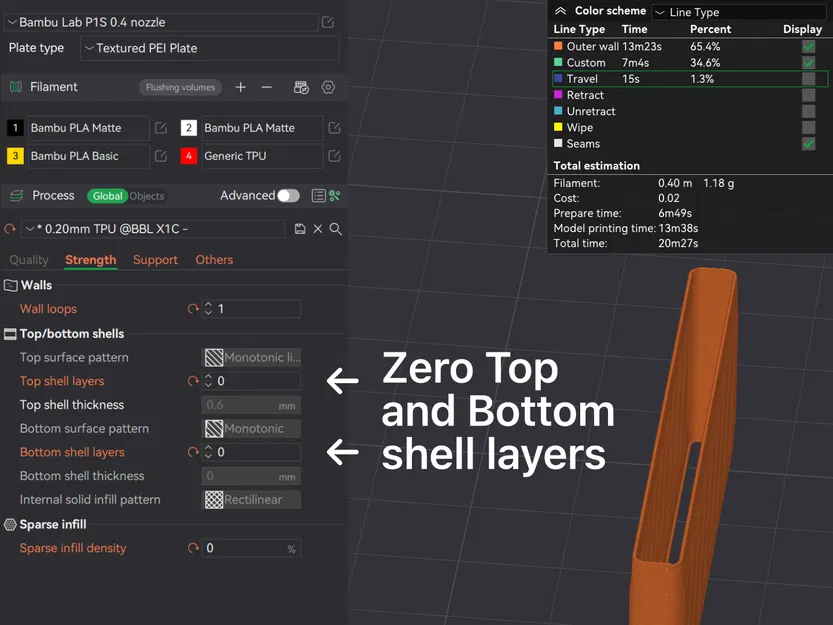Select the Travel row in line type list

coord(690,79)
